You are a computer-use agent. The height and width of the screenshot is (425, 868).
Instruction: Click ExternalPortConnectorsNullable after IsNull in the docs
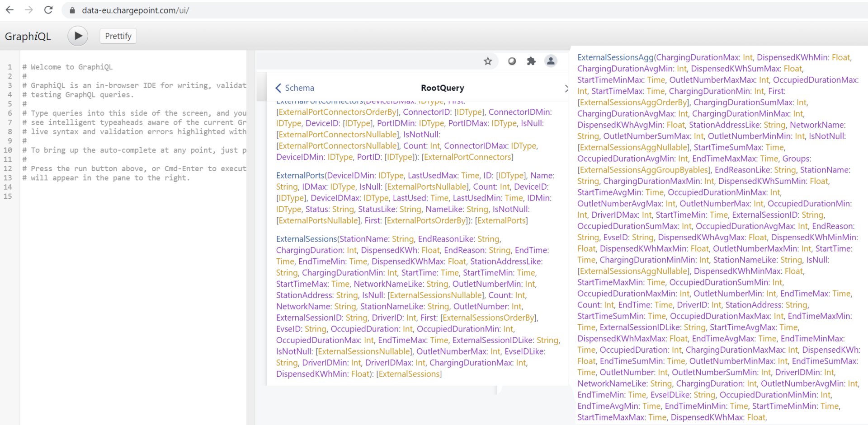click(x=338, y=135)
